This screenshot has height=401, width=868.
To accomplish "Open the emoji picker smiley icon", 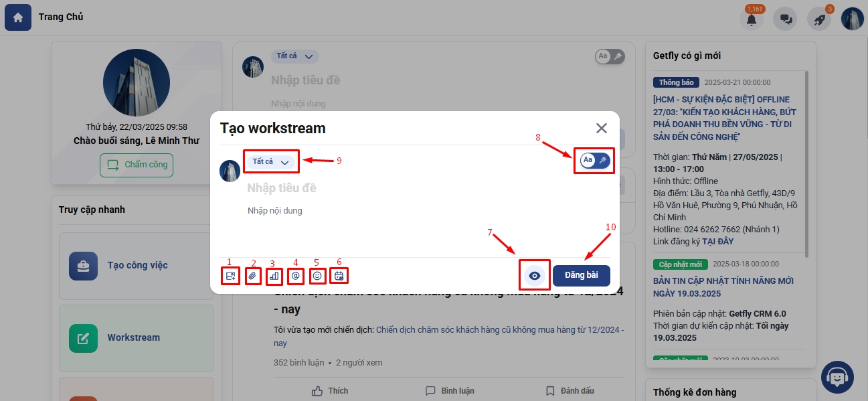I will coord(317,275).
